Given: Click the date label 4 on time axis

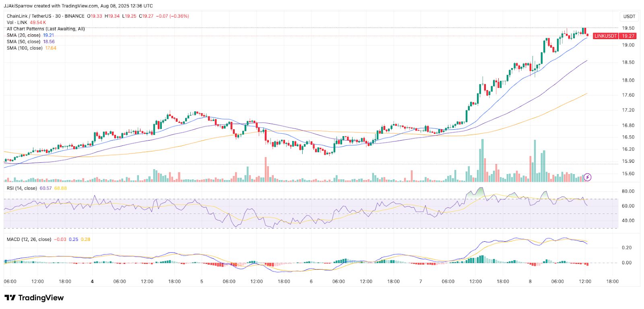Looking at the screenshot, I should 92,282.
